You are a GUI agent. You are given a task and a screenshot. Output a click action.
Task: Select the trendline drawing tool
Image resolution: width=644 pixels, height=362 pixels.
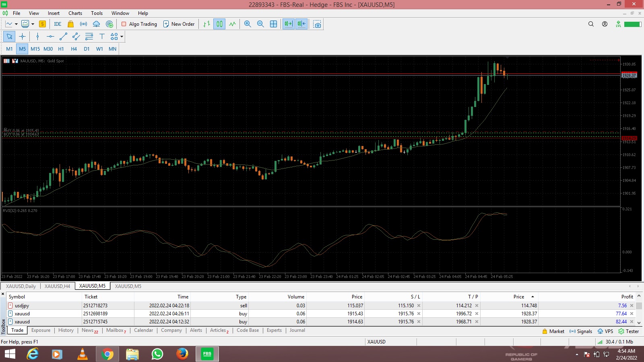[x=63, y=37]
